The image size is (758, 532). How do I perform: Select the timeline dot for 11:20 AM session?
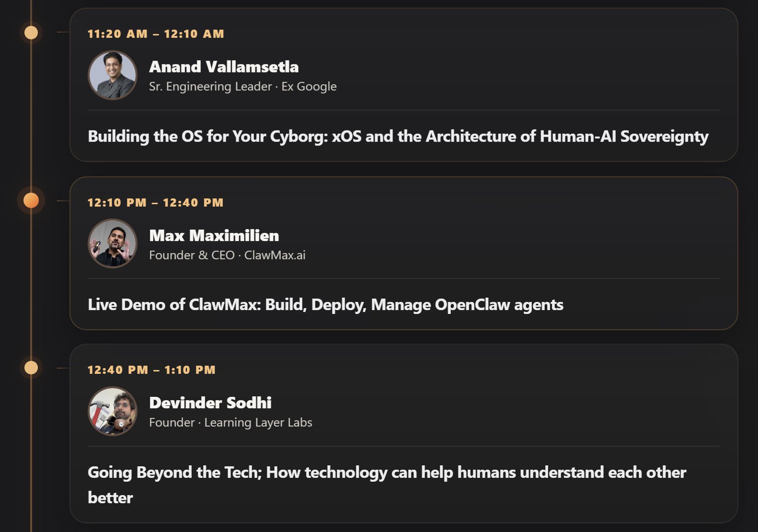coord(31,33)
